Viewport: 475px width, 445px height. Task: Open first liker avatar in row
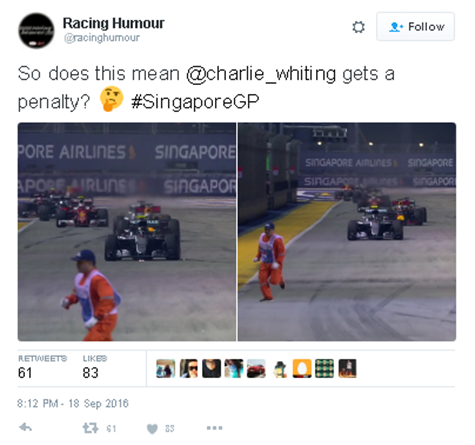(166, 368)
